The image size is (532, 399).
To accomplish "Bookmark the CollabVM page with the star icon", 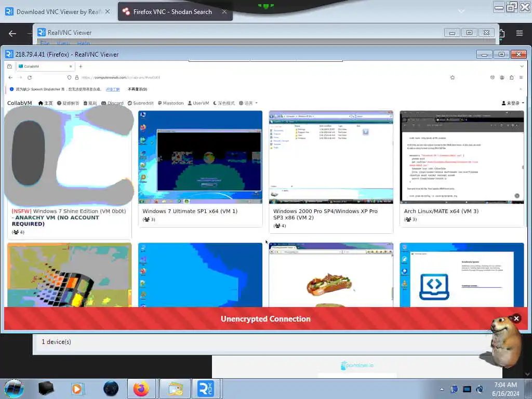I will 453,78.
